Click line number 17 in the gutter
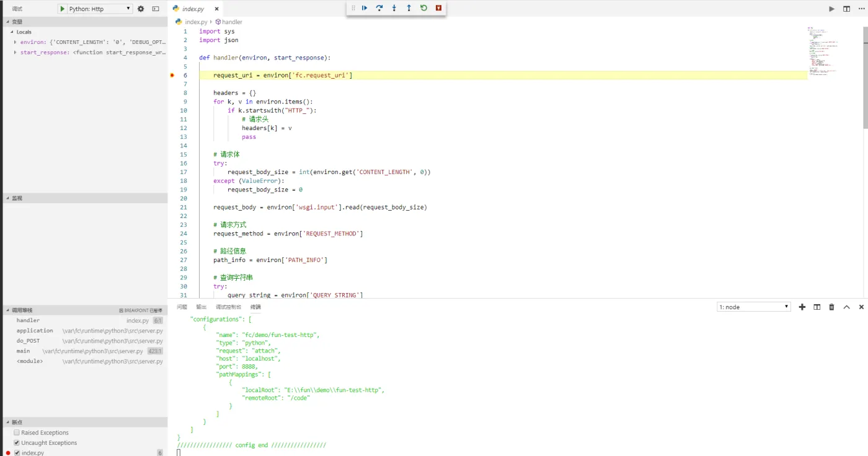The image size is (868, 456). tap(184, 172)
